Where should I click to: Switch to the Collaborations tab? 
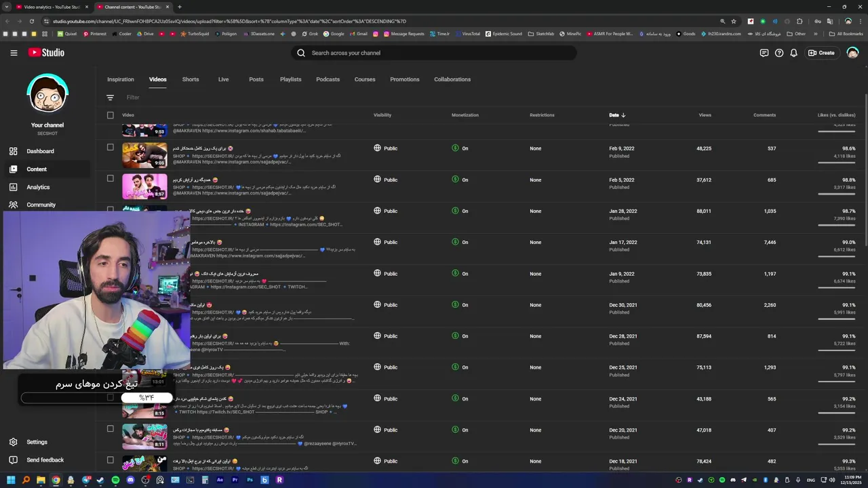(x=452, y=79)
